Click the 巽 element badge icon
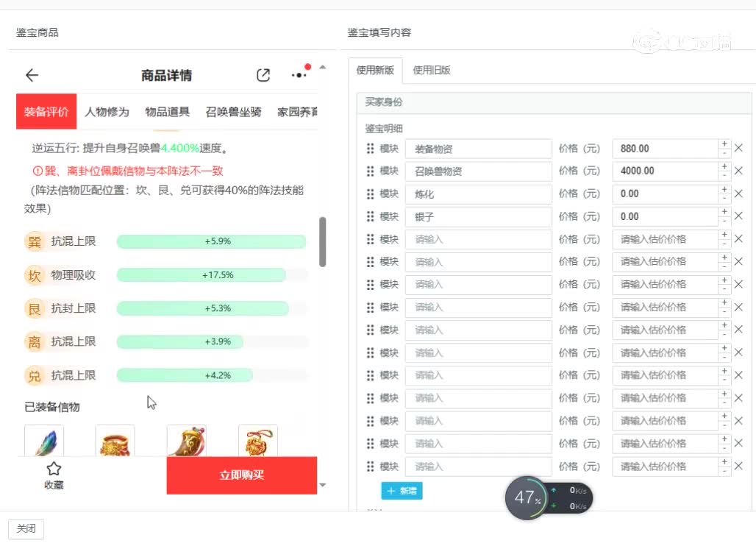 (x=33, y=241)
